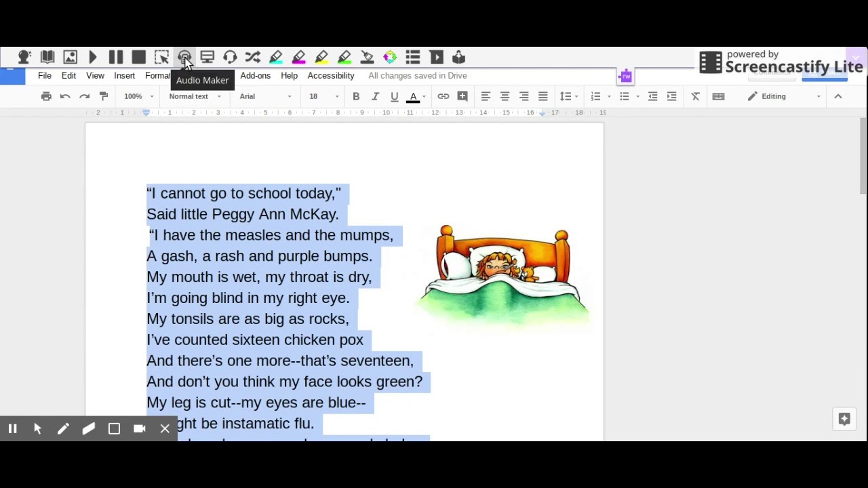Undo the last action
868x488 pixels.
click(x=65, y=96)
